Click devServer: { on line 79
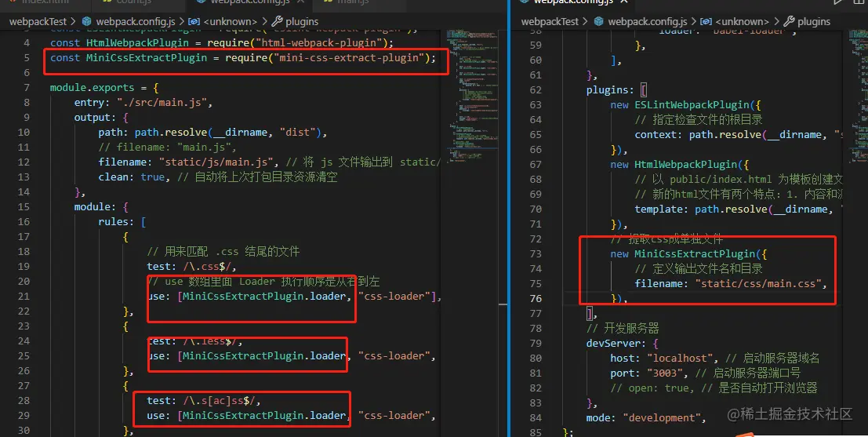This screenshot has width=868, height=437. point(623,344)
